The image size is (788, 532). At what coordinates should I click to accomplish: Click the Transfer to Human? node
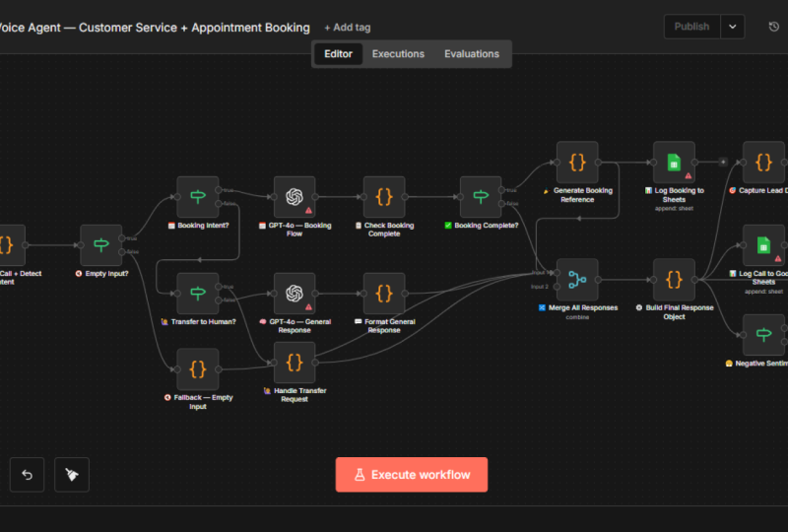[198, 294]
